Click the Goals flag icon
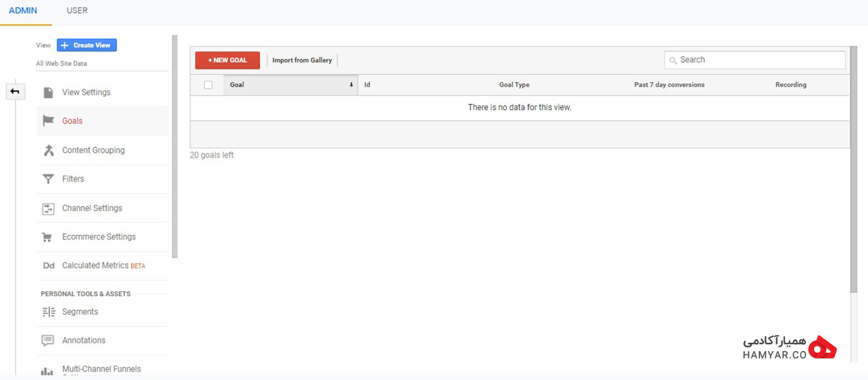 pos(48,121)
